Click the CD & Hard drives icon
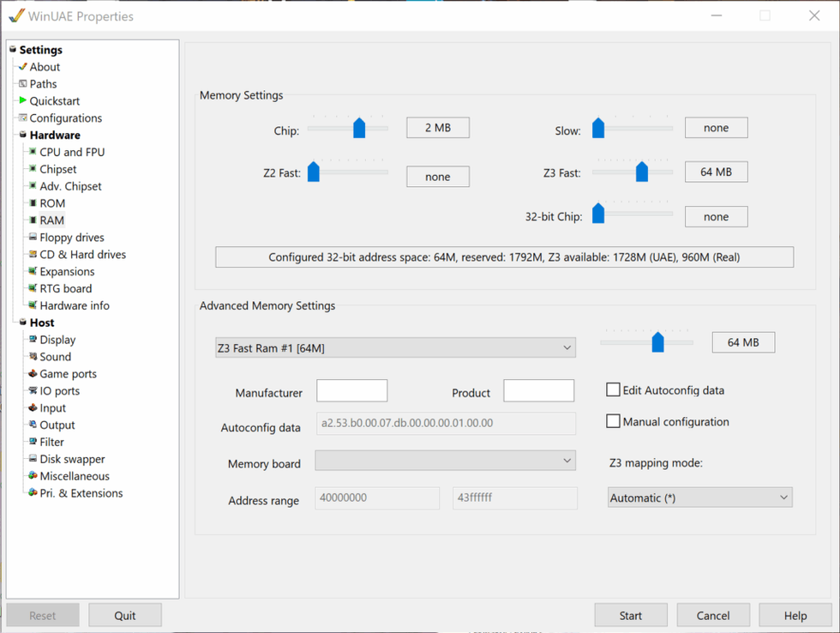840x633 pixels. [33, 254]
